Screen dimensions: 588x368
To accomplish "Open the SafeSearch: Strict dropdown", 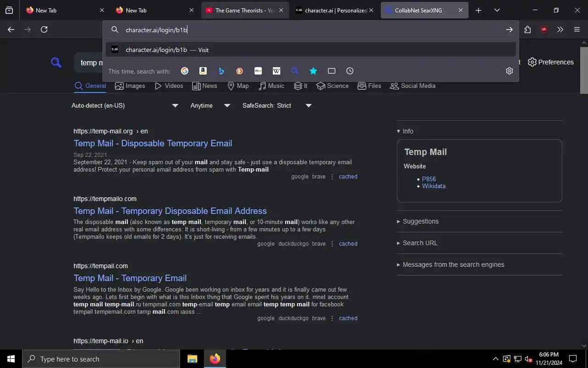I will tap(277, 105).
